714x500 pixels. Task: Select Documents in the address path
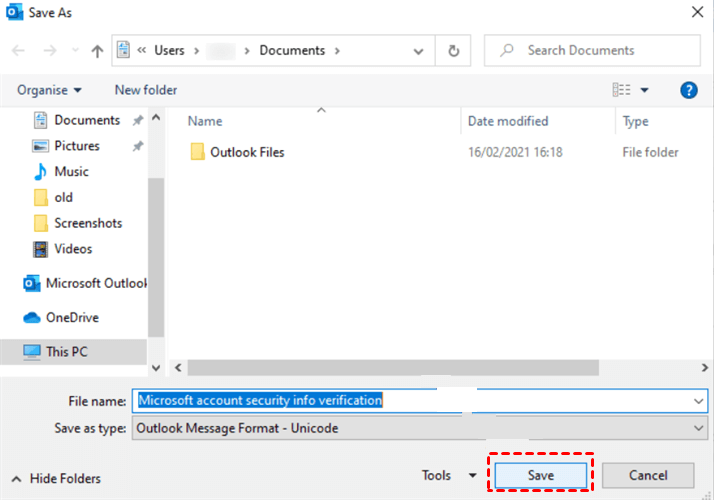click(x=292, y=50)
